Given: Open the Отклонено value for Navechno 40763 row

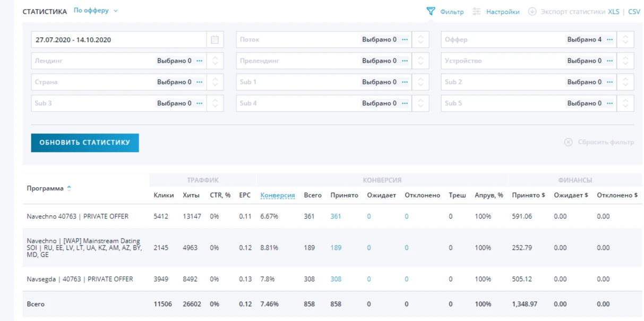Looking at the screenshot, I should point(407,216).
